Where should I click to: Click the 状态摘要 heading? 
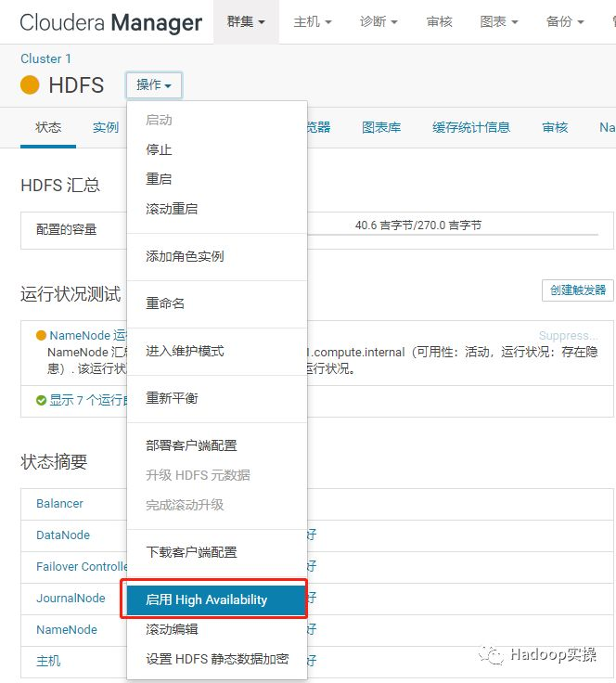[x=54, y=462]
